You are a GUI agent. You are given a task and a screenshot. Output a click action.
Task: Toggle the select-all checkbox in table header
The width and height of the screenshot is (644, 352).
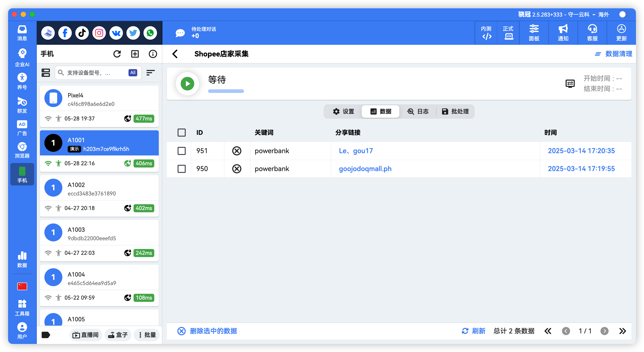coord(181,133)
